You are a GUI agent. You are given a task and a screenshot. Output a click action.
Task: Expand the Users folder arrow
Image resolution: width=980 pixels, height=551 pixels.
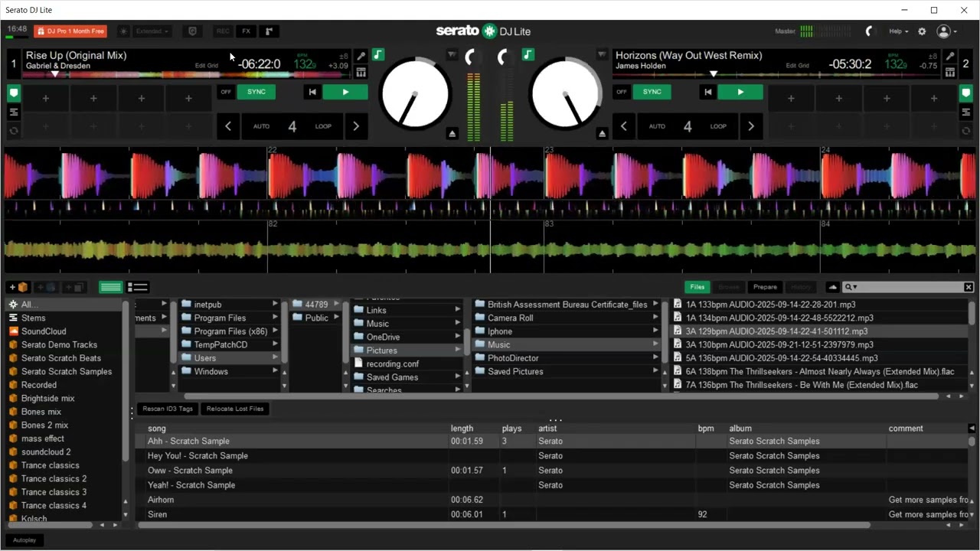point(275,357)
